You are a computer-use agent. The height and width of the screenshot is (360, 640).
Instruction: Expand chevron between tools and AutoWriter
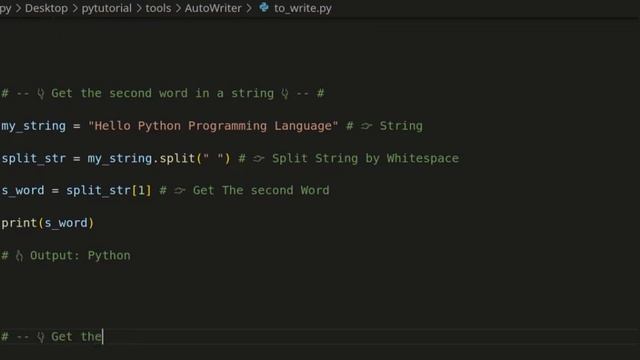pyautogui.click(x=178, y=8)
